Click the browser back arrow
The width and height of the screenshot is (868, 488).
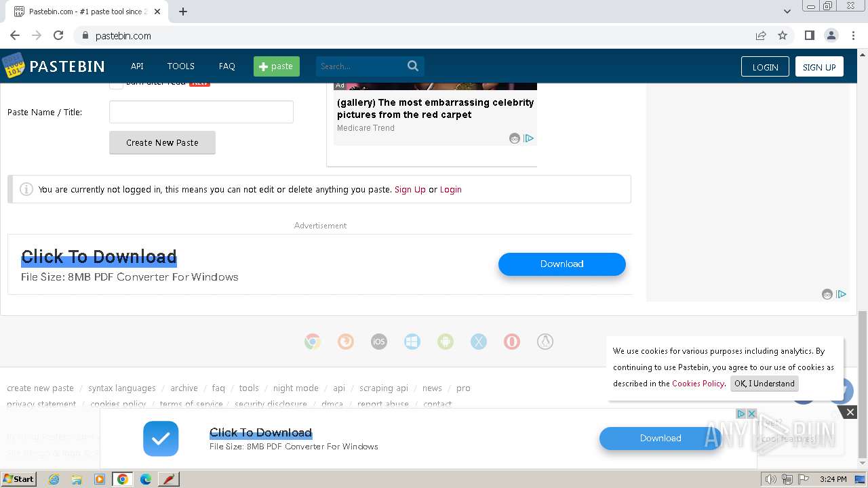[x=15, y=35]
